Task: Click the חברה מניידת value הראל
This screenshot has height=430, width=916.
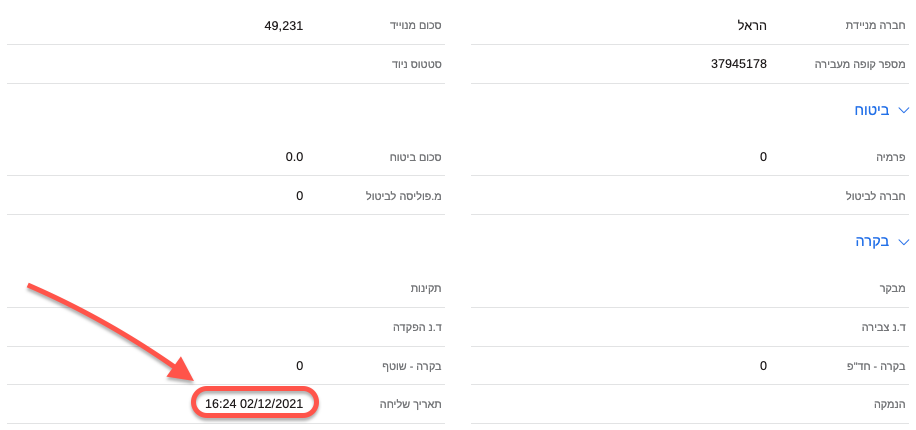Action: pyautogui.click(x=750, y=26)
